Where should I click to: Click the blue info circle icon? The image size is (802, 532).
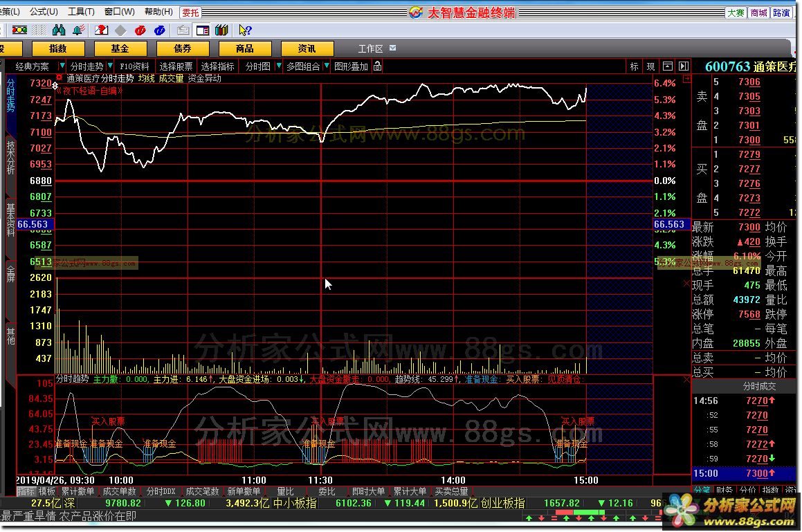point(160,30)
